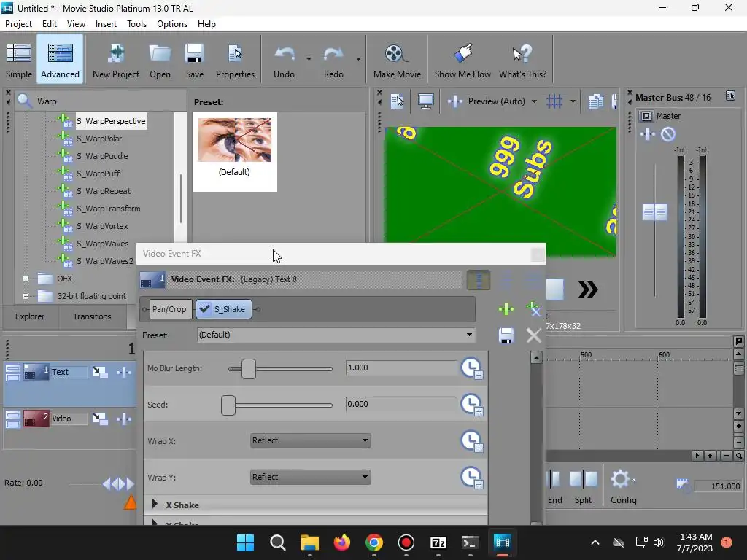The height and width of the screenshot is (560, 747).
Task: Open the Options menu
Action: click(172, 24)
